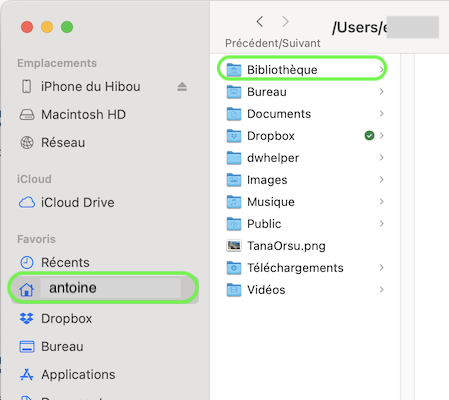
Task: Go forward with the Suivant arrow
Action: coord(285,22)
